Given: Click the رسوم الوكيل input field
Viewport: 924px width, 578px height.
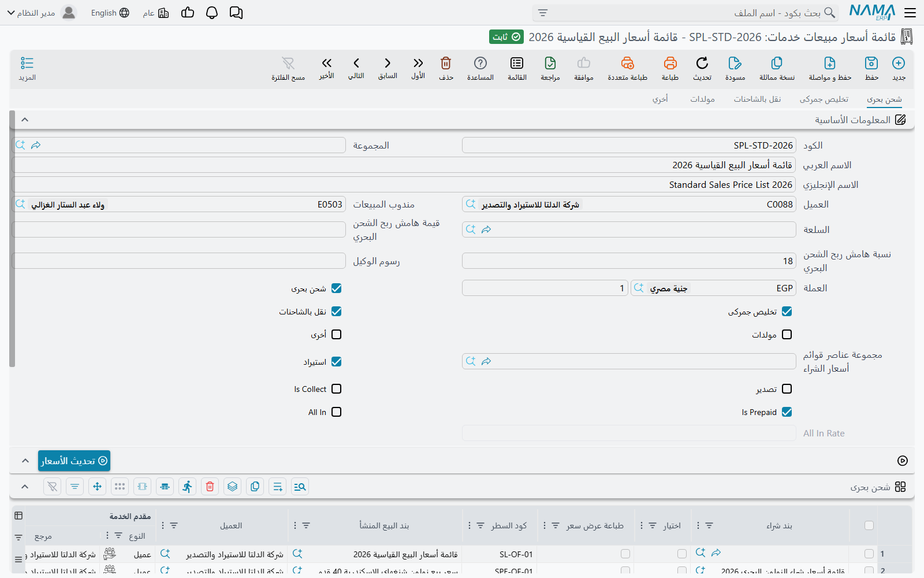Looking at the screenshot, I should (179, 261).
